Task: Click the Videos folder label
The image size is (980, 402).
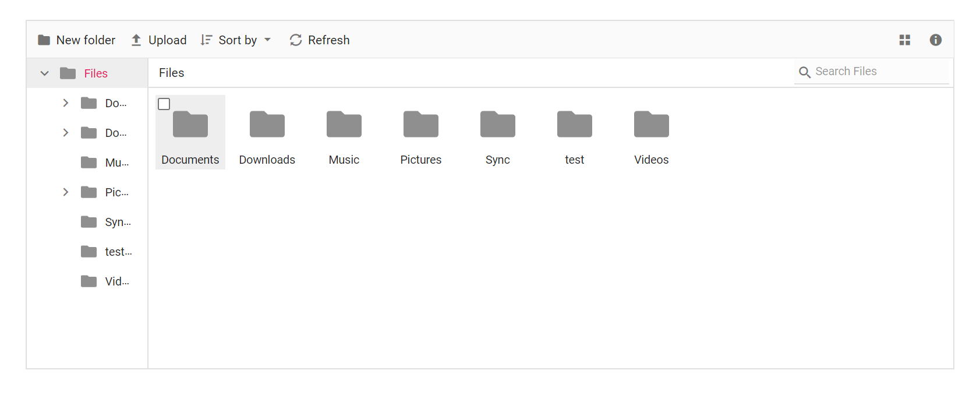Action: click(x=652, y=160)
